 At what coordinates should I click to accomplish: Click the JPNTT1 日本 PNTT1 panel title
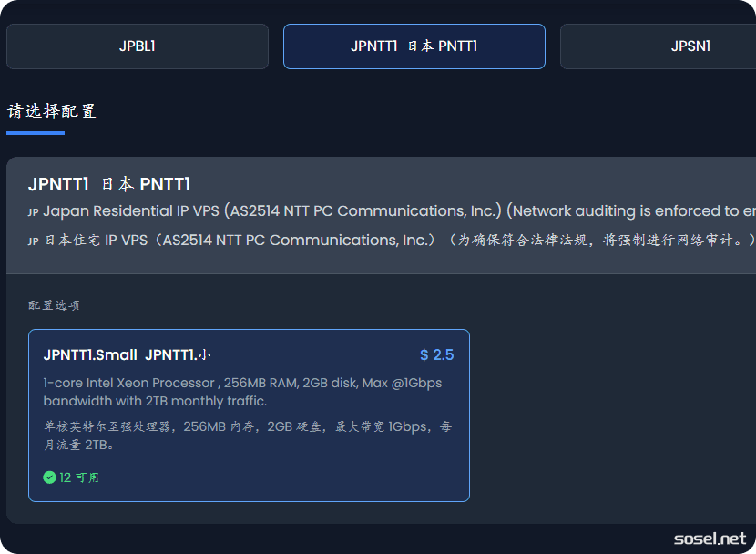click(x=109, y=184)
